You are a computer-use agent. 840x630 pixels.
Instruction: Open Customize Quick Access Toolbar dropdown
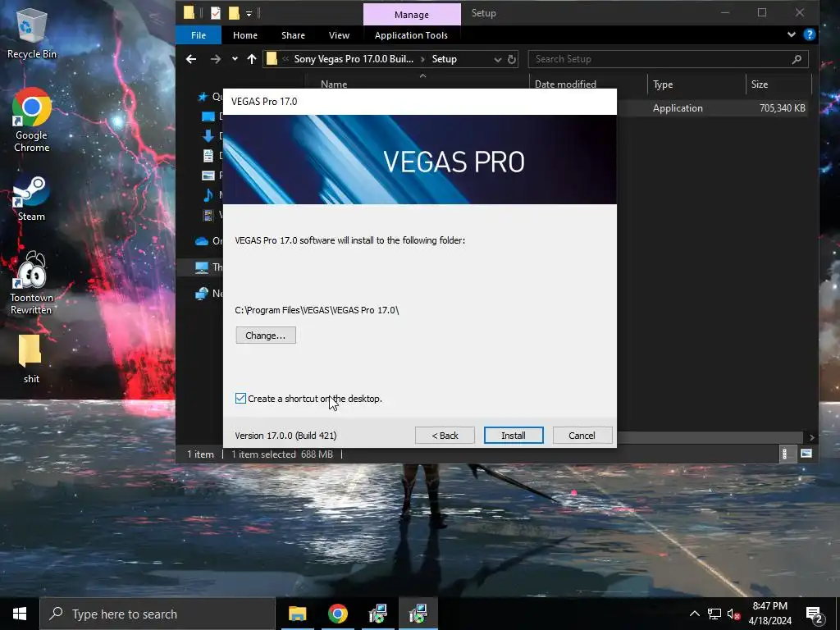click(x=249, y=13)
